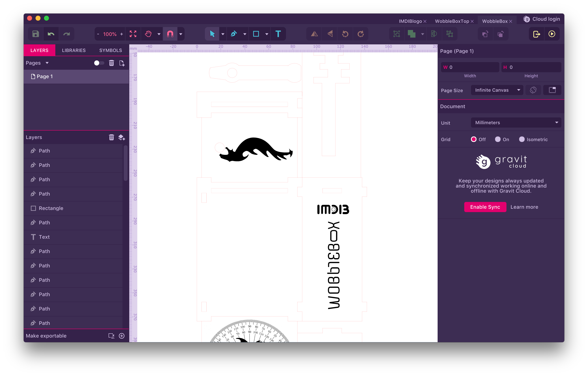Click the bring forward icon
This screenshot has width=588, height=376.
(x=485, y=34)
